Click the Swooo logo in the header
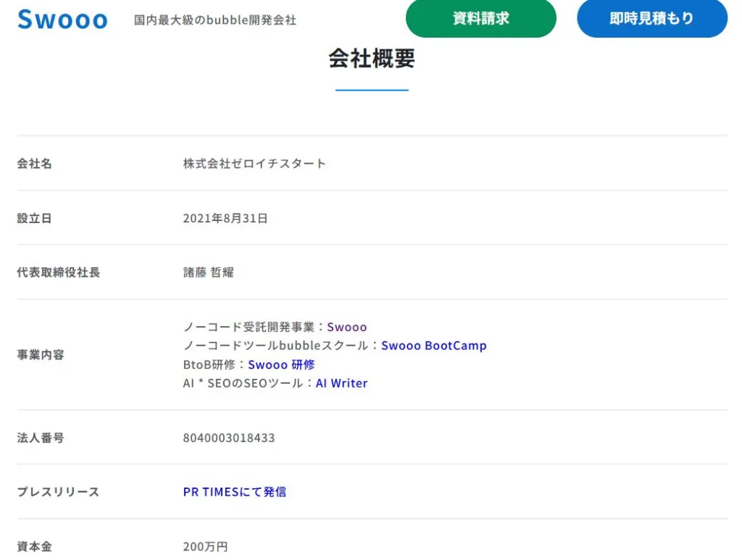Image resolution: width=742 pixels, height=560 pixels. 62,20
